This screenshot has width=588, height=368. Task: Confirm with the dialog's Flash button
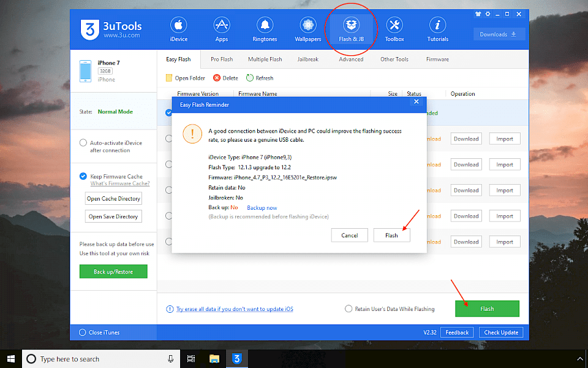(x=392, y=236)
